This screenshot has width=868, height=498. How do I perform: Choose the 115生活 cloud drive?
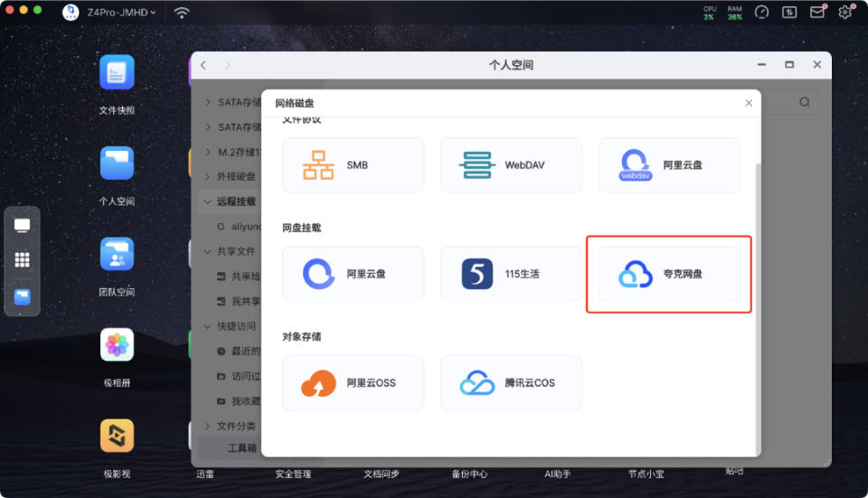click(x=511, y=274)
